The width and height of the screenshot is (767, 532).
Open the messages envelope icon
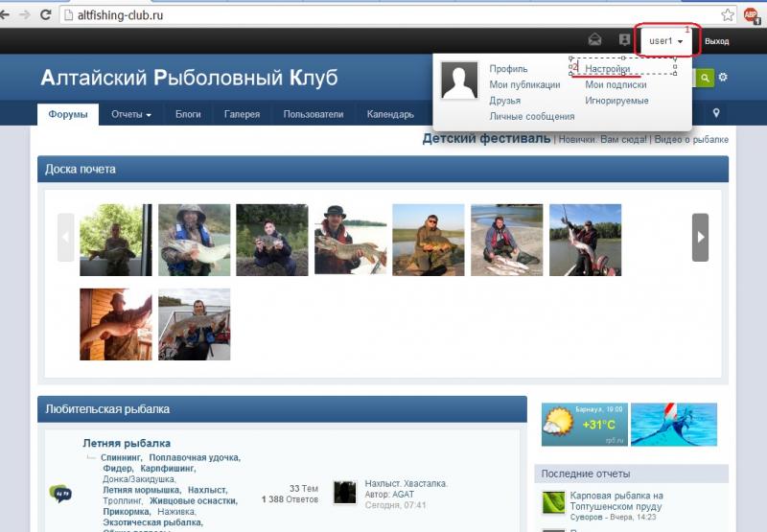(594, 40)
